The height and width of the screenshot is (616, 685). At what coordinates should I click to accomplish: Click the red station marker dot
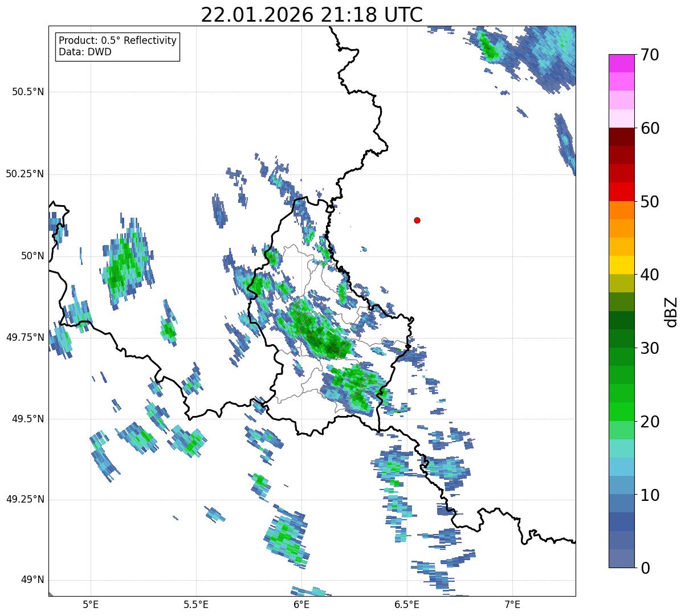pyautogui.click(x=417, y=220)
